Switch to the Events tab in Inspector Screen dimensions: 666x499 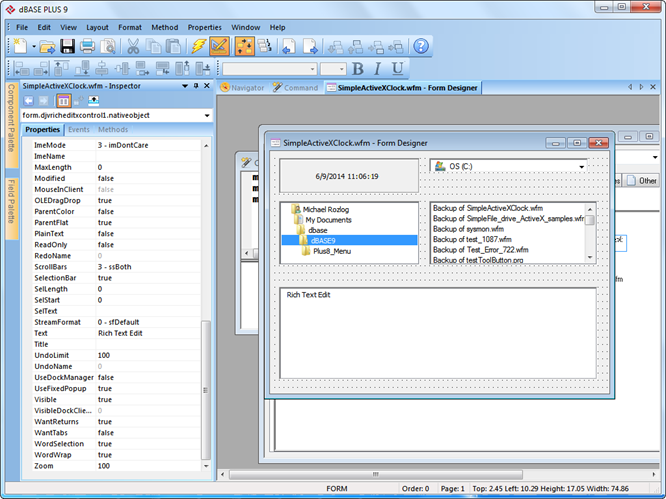(79, 130)
